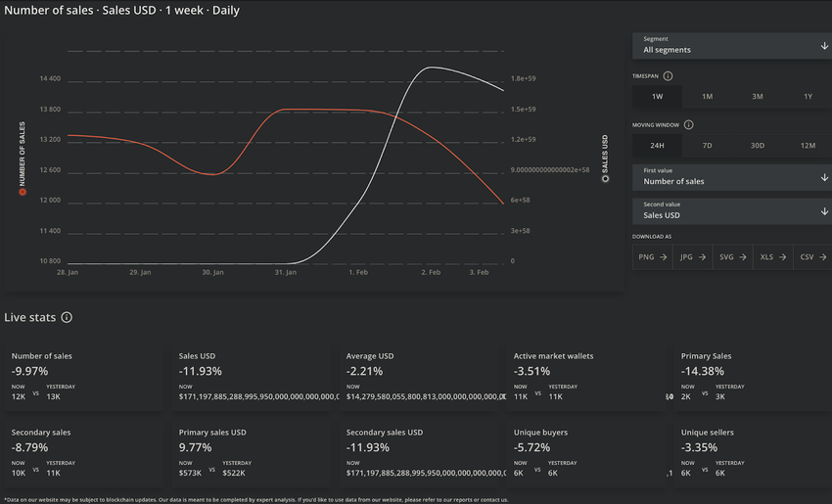Click the PNG download arrow icon
832x504 pixels.
tap(664, 256)
